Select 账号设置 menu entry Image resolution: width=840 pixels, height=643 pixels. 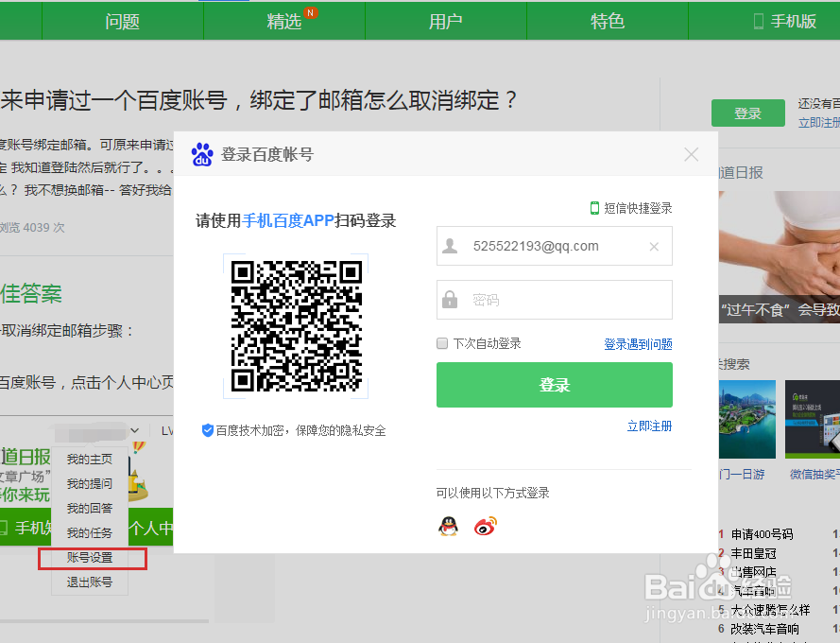pos(90,558)
